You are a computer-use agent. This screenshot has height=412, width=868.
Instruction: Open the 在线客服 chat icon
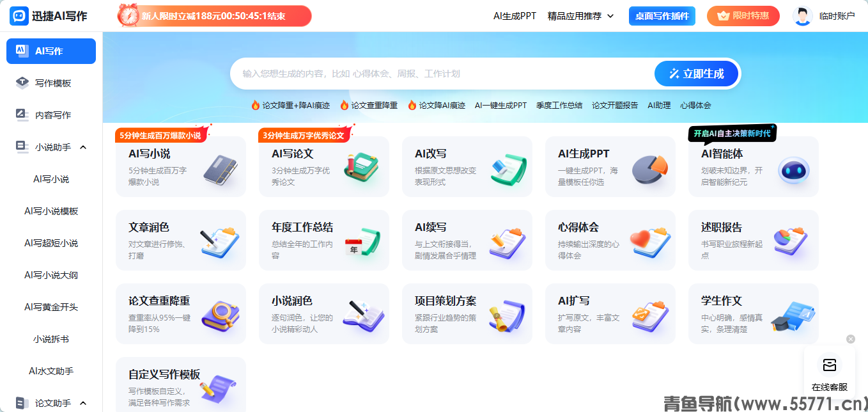tap(830, 365)
